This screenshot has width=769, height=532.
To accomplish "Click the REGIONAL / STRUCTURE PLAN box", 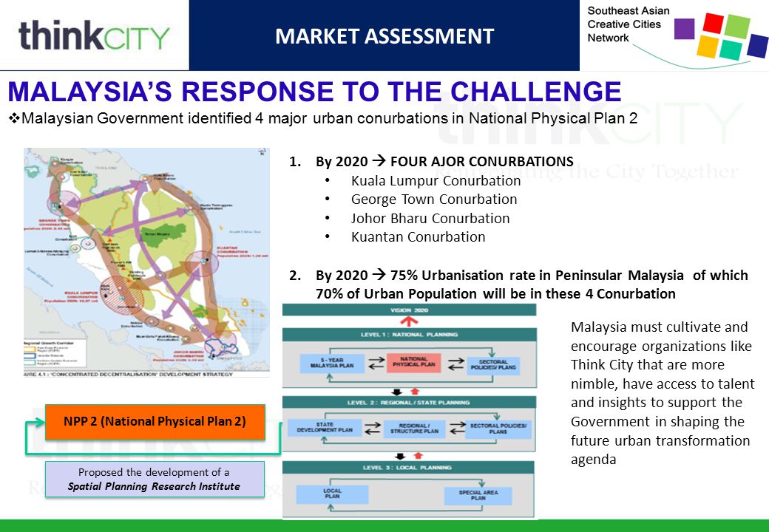I will [414, 429].
